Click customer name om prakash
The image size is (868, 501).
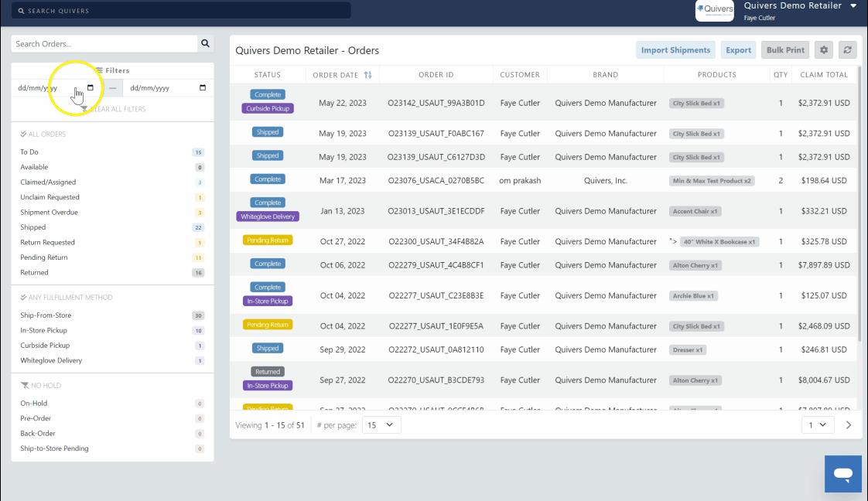(x=520, y=180)
